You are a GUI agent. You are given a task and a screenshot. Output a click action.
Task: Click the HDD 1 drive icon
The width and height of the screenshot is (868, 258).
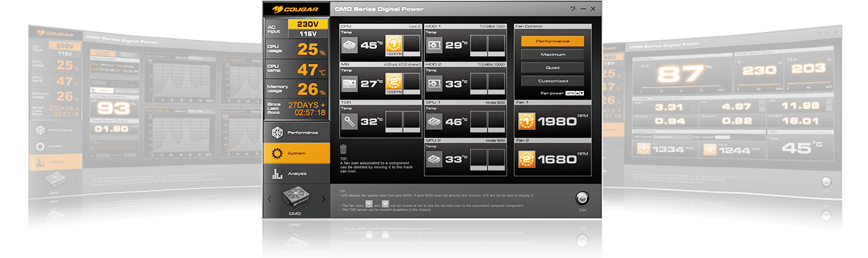[435, 45]
